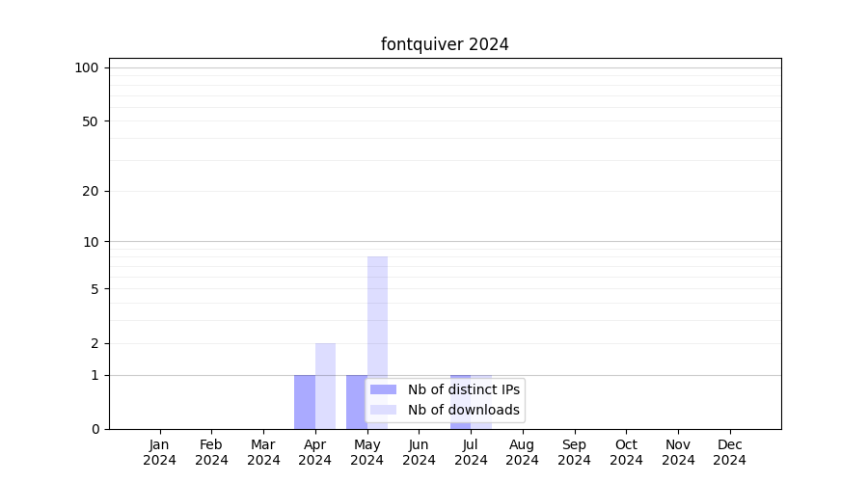Select the 20 y-axis tick label
This screenshot has width=868, height=482.
pos(91,191)
